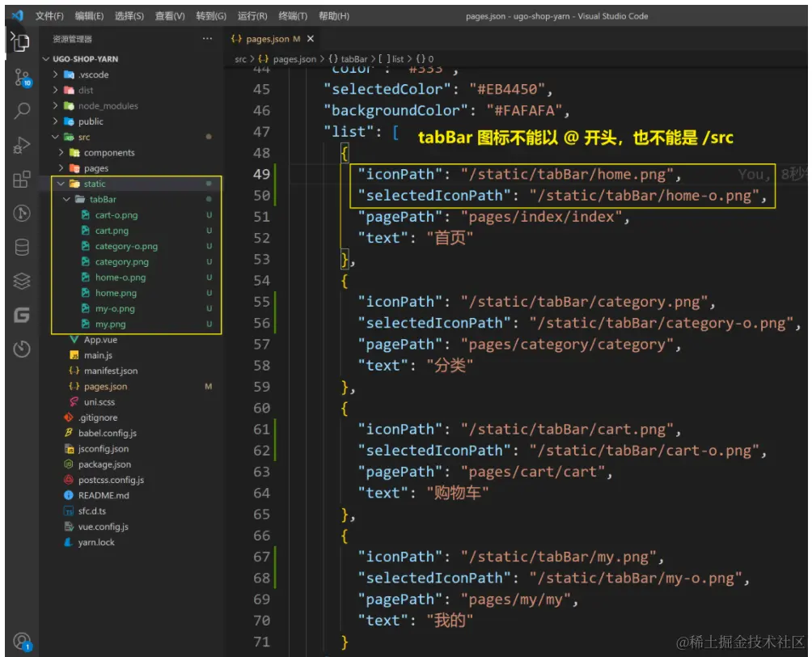This screenshot has height=657, width=812.
Task: Open README.md file
Action: coord(104,495)
